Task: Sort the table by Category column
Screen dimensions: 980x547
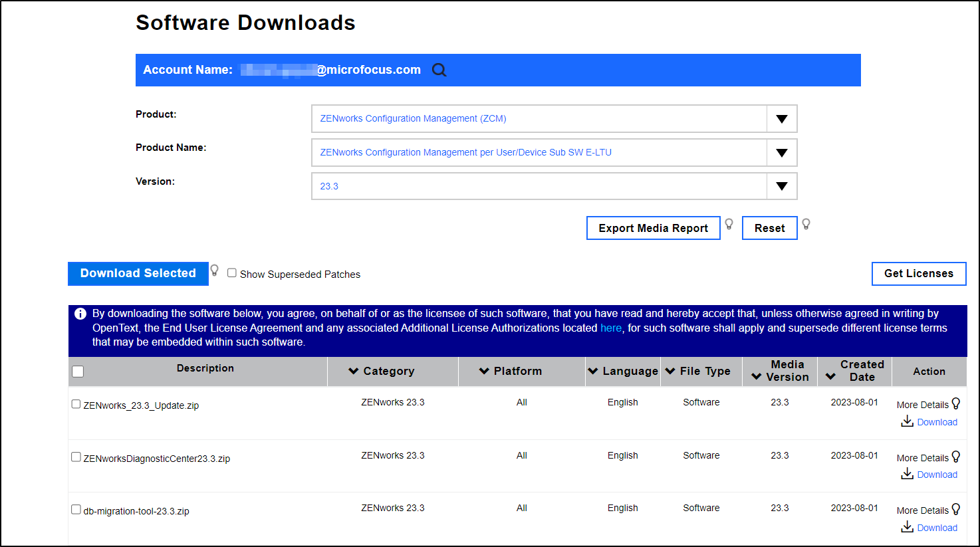Action: point(382,372)
